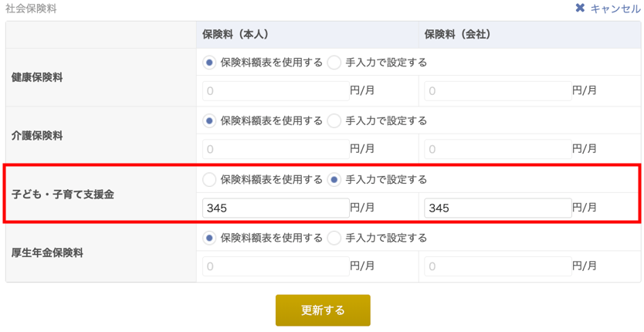644x332 pixels.
Task: Click 厚生年金保険料 employee premium input field
Action: [x=276, y=267]
